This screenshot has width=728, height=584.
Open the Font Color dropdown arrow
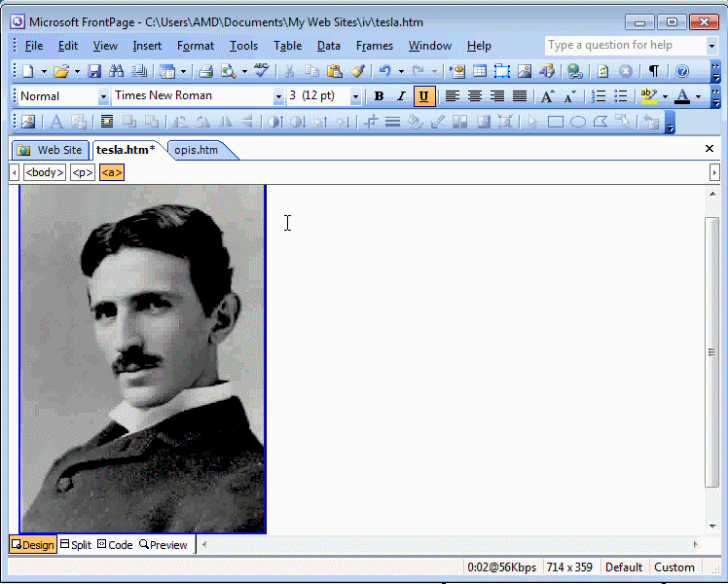point(698,96)
